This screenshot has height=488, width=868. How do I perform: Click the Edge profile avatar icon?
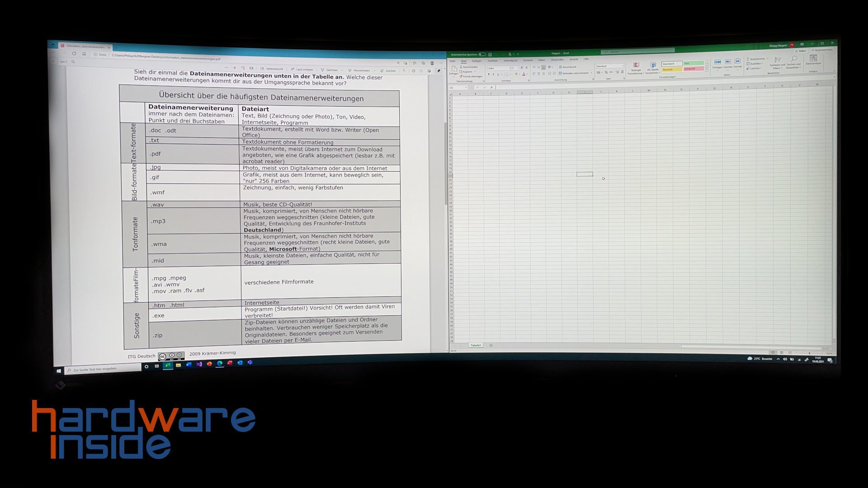(x=432, y=63)
